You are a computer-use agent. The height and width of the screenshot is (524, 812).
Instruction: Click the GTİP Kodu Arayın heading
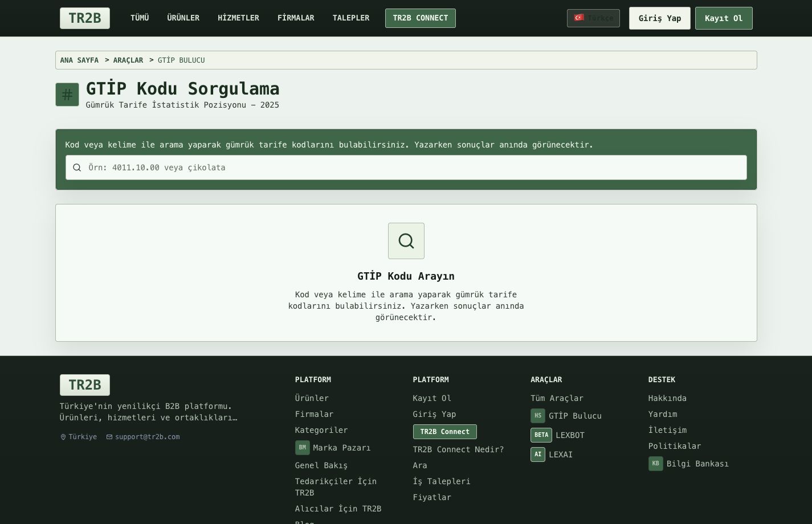pyautogui.click(x=406, y=276)
